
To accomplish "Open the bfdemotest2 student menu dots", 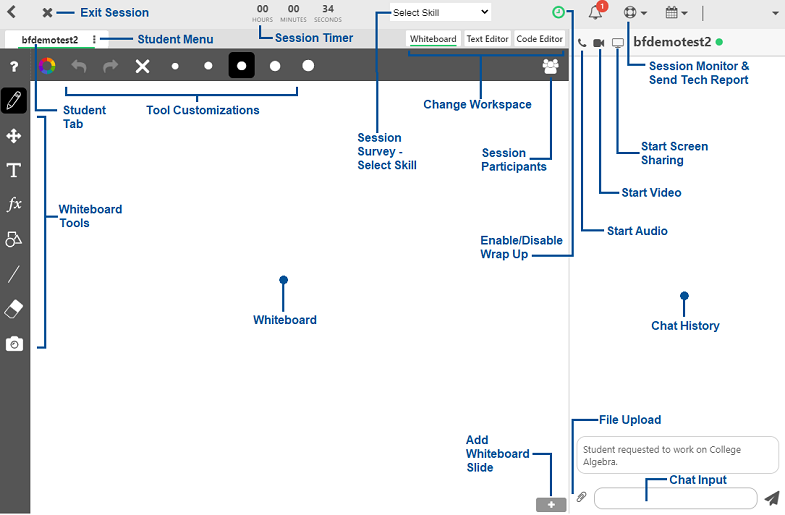I will coord(94,40).
